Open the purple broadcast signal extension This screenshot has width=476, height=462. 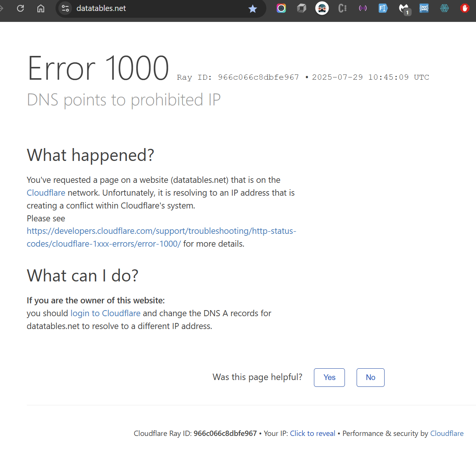(363, 8)
